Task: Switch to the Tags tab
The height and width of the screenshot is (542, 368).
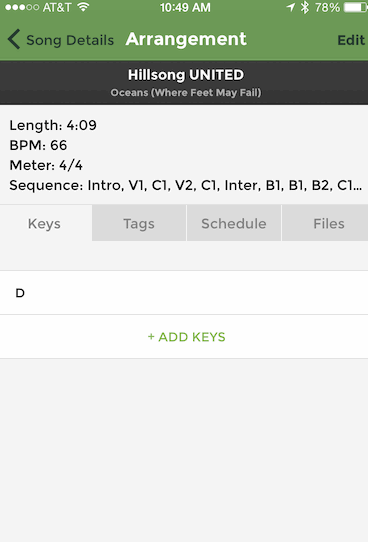Action: [139, 223]
